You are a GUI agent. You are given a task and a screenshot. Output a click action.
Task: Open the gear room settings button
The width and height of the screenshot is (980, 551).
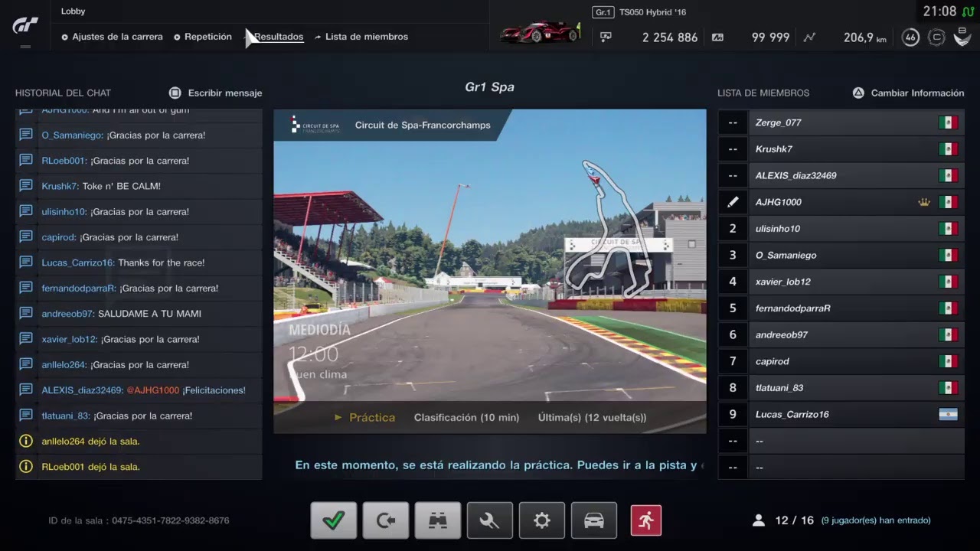click(x=542, y=520)
